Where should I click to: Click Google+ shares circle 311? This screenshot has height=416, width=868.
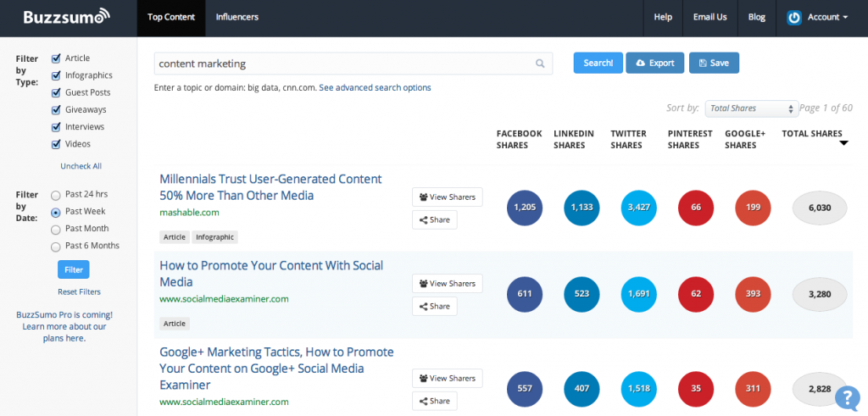(753, 389)
